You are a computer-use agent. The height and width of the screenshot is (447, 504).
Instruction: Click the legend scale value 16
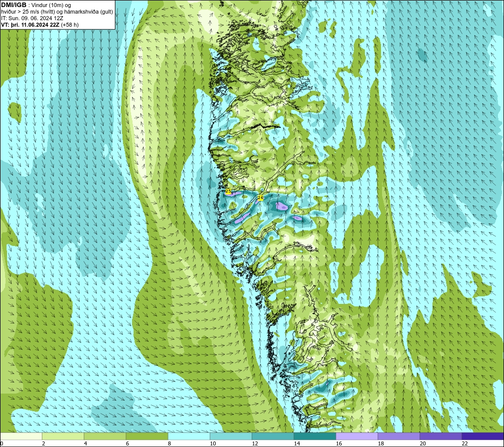(x=339, y=443)
